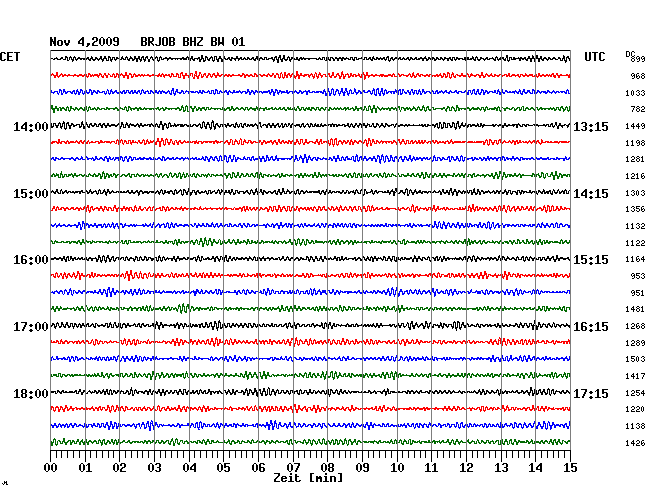Click the DC value 1216
The height and width of the screenshot is (494, 650).
coord(635,177)
